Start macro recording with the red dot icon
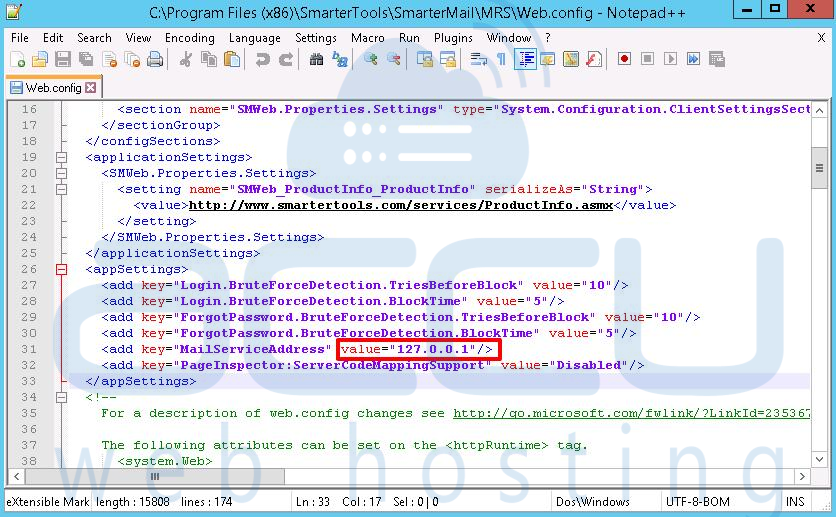Screen dimensions: 836x517 tap(624, 59)
